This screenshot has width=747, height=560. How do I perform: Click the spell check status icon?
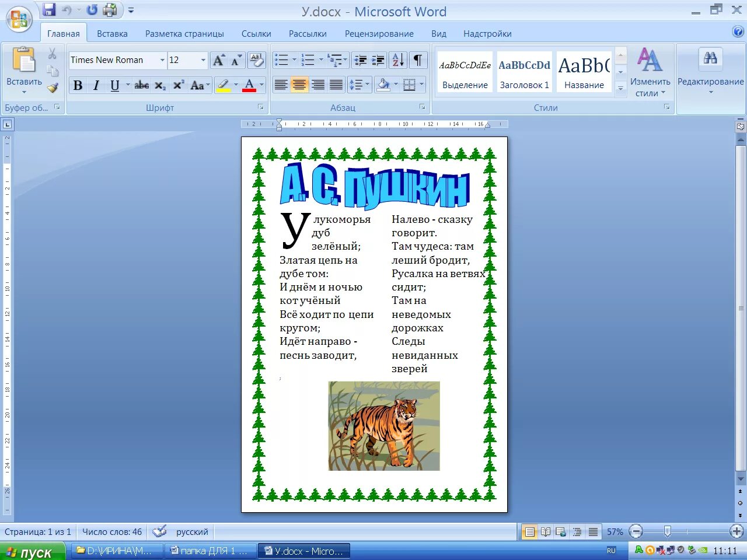pyautogui.click(x=159, y=531)
